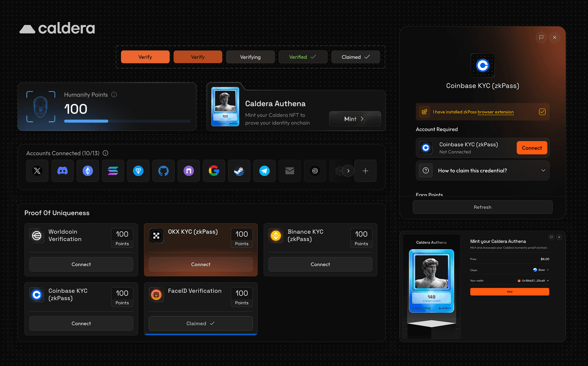Connect OKX KYC (zkPass)
The height and width of the screenshot is (366, 588).
pos(201,264)
